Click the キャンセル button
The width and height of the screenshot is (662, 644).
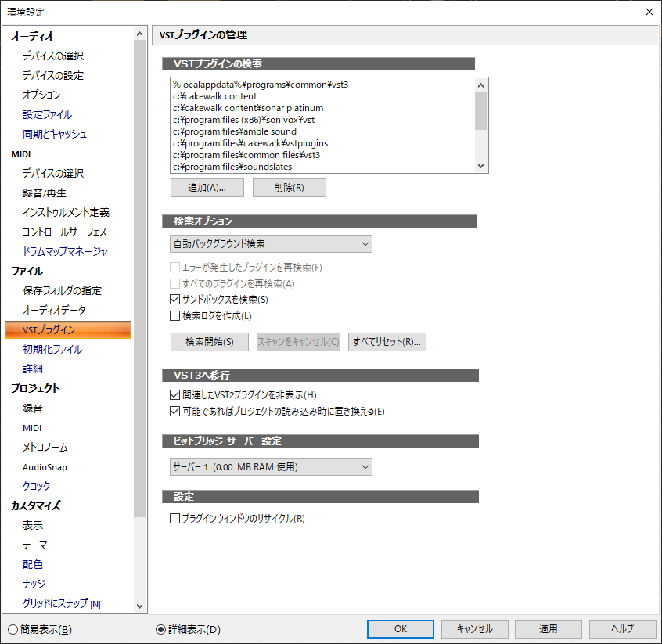tap(474, 629)
